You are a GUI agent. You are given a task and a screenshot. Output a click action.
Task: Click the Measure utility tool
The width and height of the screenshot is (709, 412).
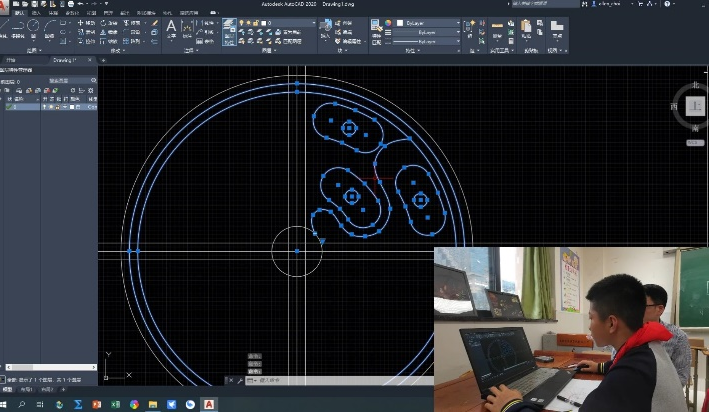tap(497, 29)
